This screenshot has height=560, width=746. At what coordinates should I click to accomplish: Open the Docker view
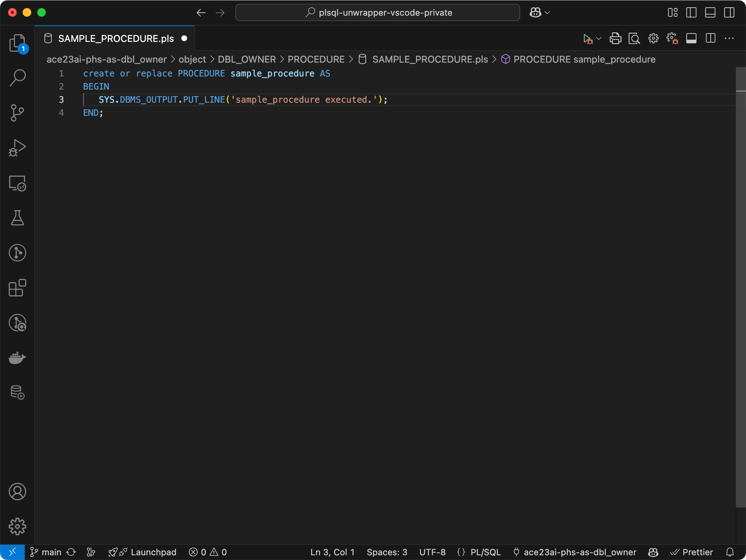[x=17, y=358]
